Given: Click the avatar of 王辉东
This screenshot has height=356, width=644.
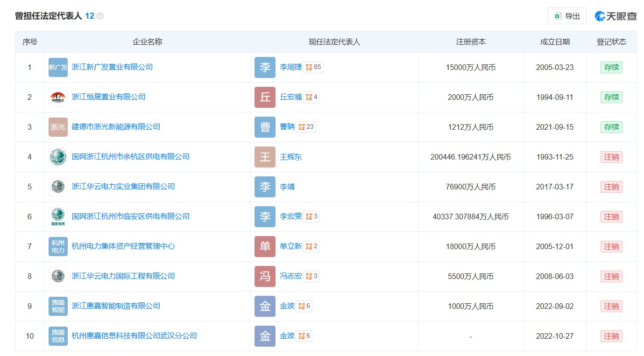Looking at the screenshot, I should tap(265, 157).
